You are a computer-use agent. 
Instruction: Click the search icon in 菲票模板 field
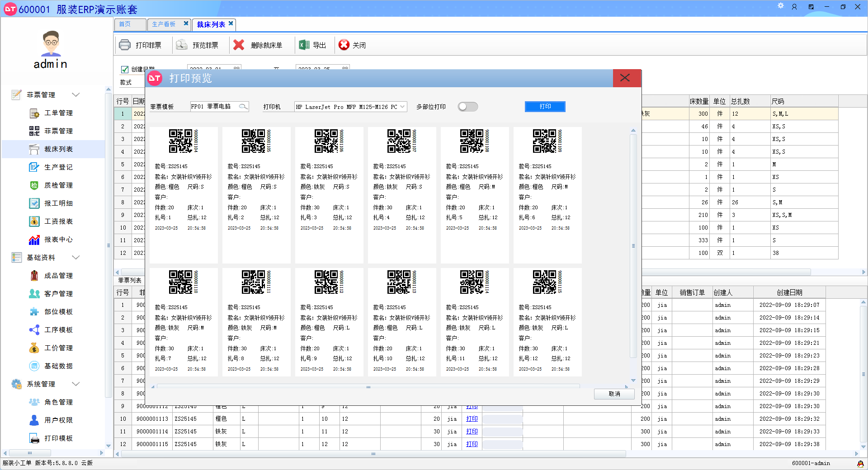coord(243,107)
